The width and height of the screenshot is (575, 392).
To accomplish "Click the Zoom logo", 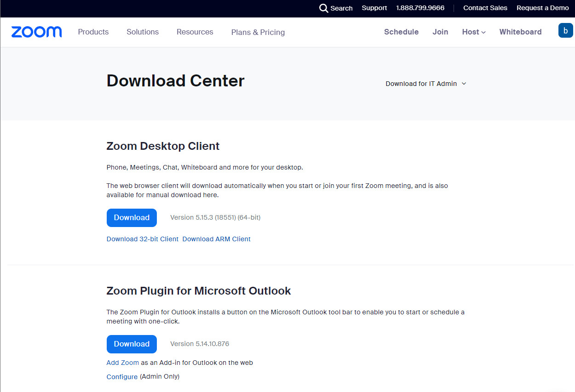I will (37, 32).
